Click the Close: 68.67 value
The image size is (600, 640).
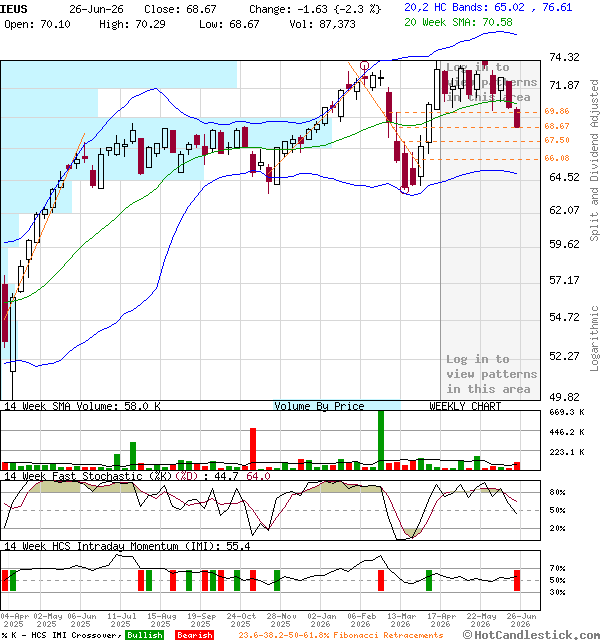180,9
